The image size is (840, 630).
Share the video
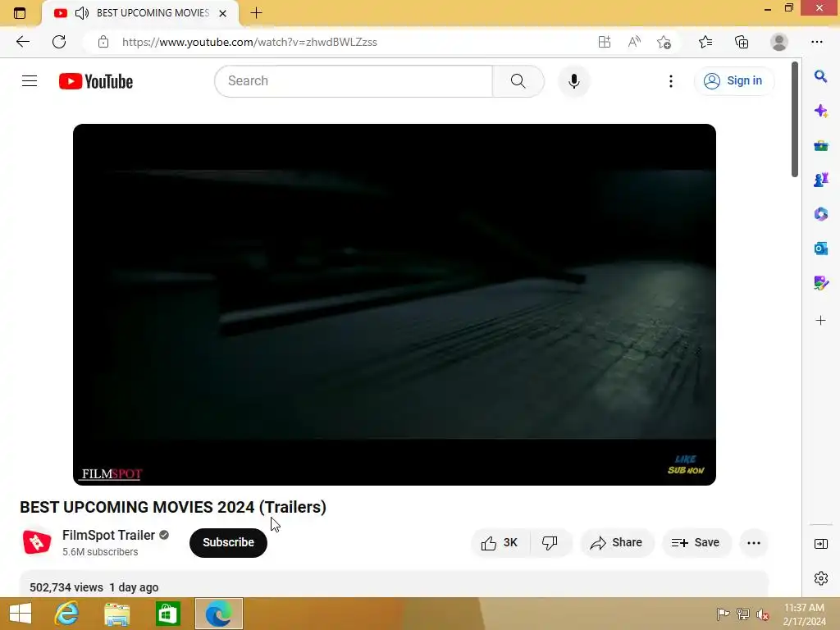[x=617, y=543]
